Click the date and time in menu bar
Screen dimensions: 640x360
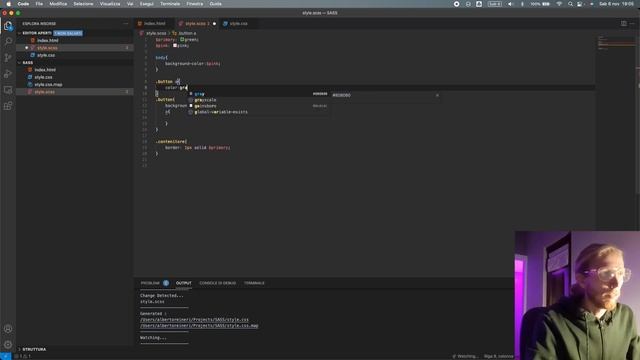pos(617,4)
